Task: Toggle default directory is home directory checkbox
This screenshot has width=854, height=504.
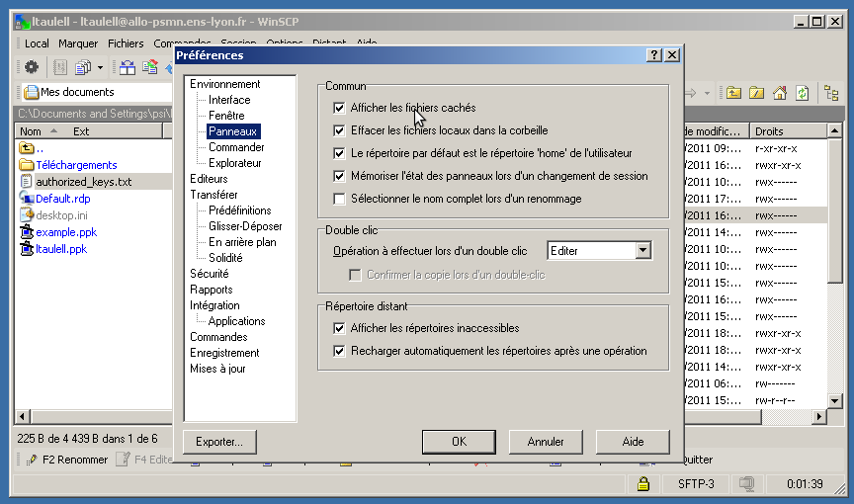Action: 339,153
